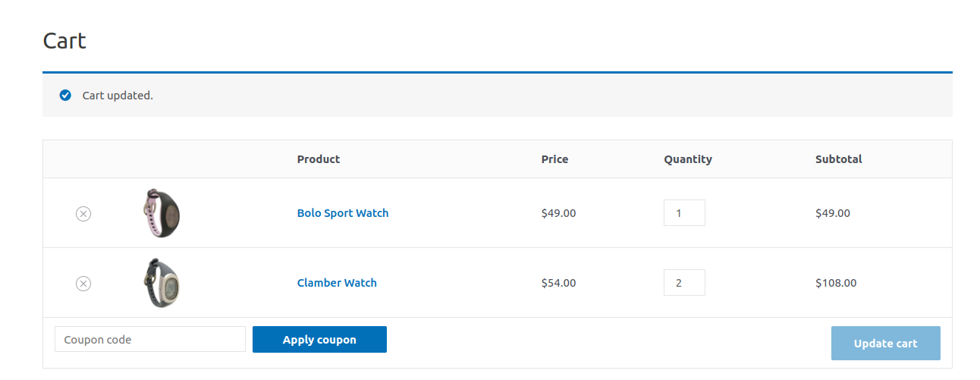
Task: Open the Clamber Watch thumbnail image
Action: [x=162, y=283]
